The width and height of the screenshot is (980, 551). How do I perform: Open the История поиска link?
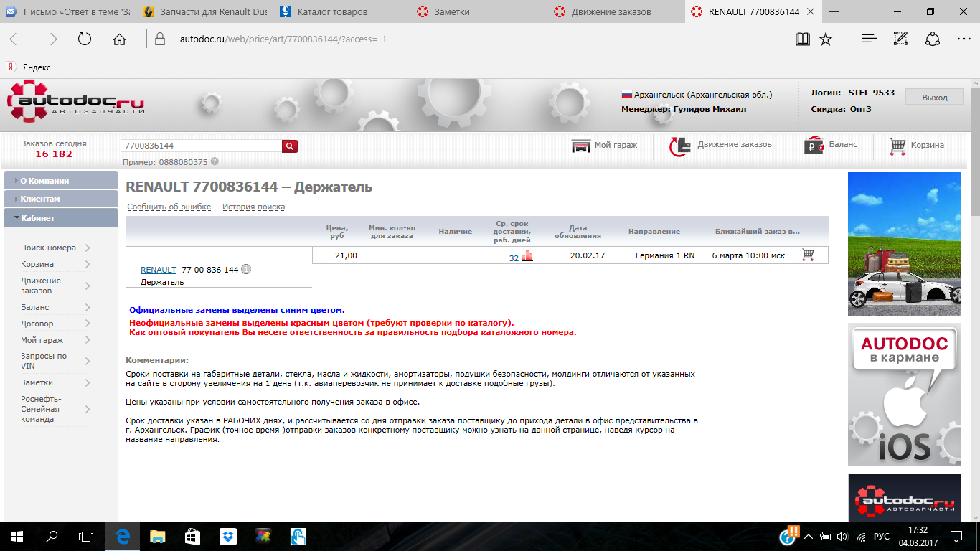pos(253,207)
